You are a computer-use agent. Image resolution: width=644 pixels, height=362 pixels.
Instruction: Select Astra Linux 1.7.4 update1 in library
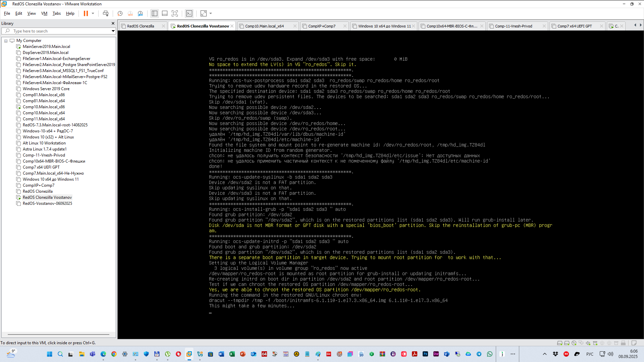tap(45, 149)
